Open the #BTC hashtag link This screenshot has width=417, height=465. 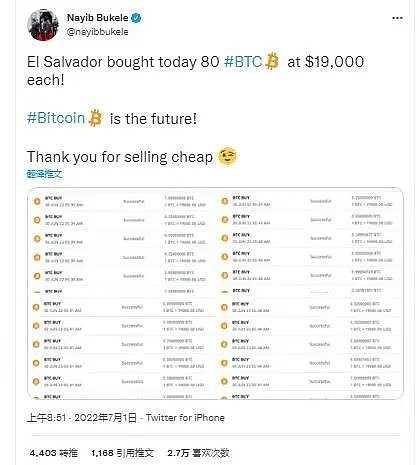click(x=243, y=62)
